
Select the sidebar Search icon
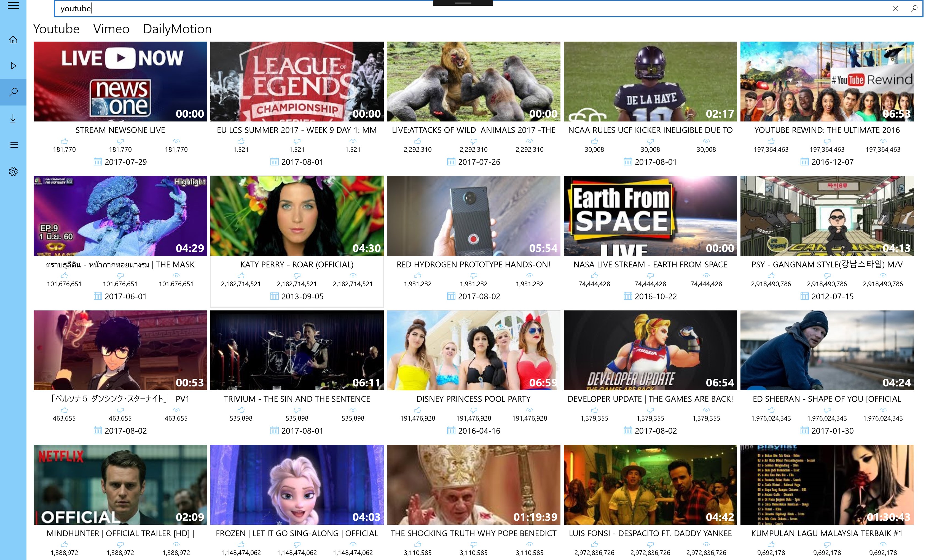13,92
